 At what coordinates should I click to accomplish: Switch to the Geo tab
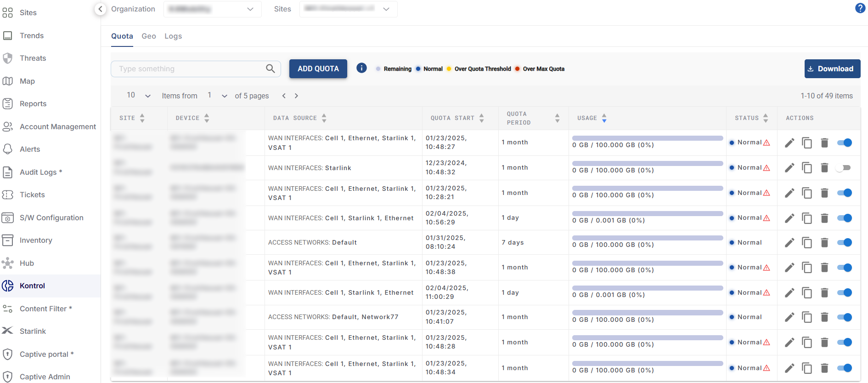pos(148,36)
